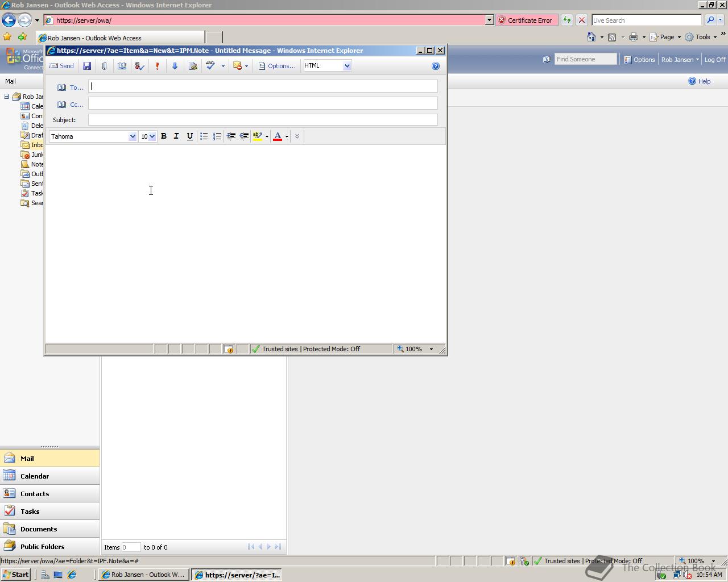
Task: Switch to Contacts in navigation pane
Action: [50, 493]
